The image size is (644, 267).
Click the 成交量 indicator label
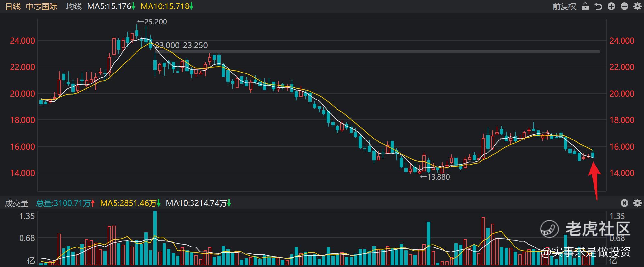pyautogui.click(x=17, y=204)
